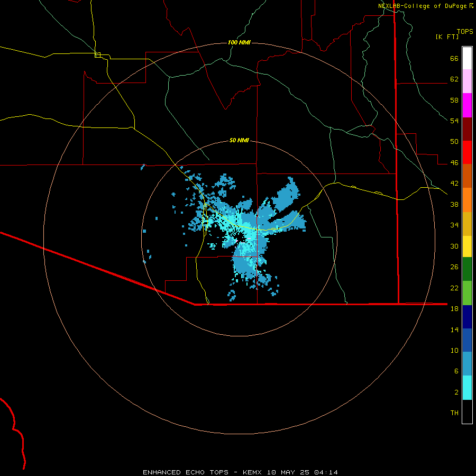The width and height of the screenshot is (476, 476).
Task: Click the legend value "46"
Action: click(454, 163)
